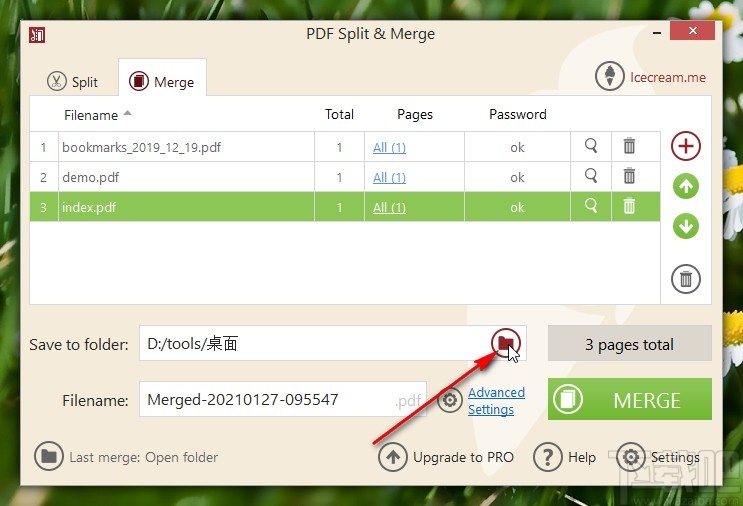
Task: Open All (1) pages link for bookmarks file
Action: tap(389, 147)
